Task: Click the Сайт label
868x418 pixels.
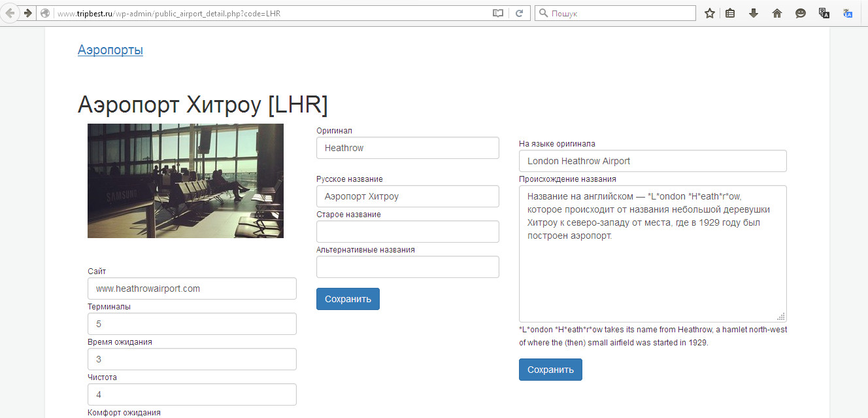Action: tap(97, 271)
